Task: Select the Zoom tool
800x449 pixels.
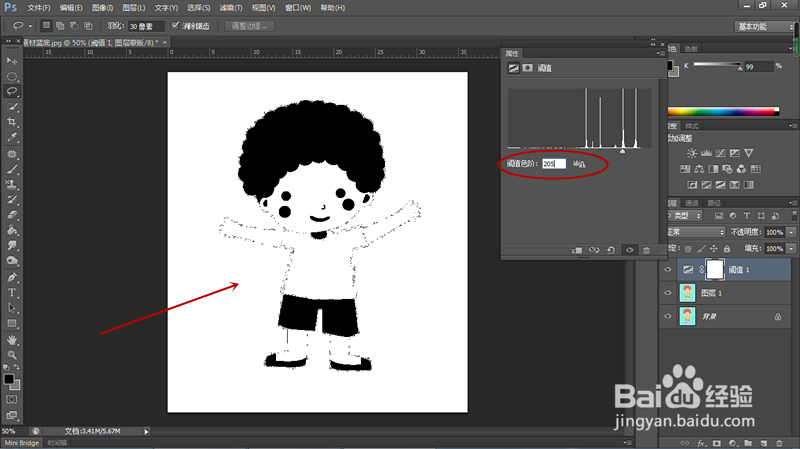Action: pos(12,355)
